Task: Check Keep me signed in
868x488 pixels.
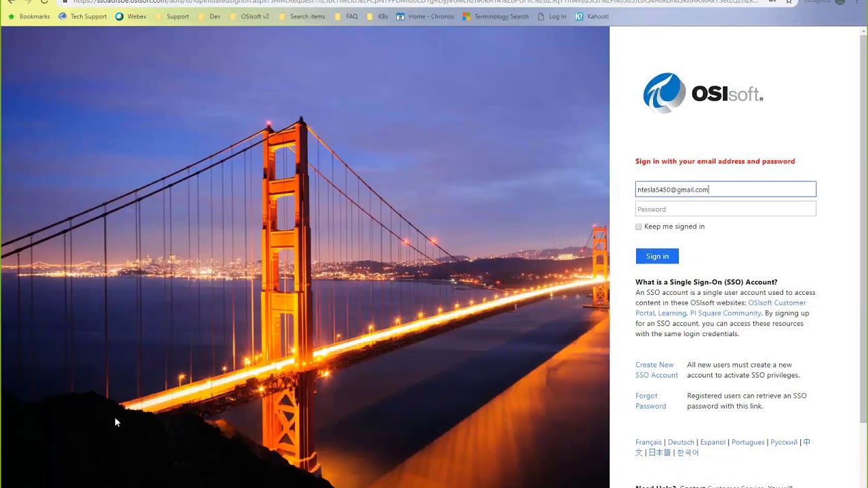Action: coord(639,227)
